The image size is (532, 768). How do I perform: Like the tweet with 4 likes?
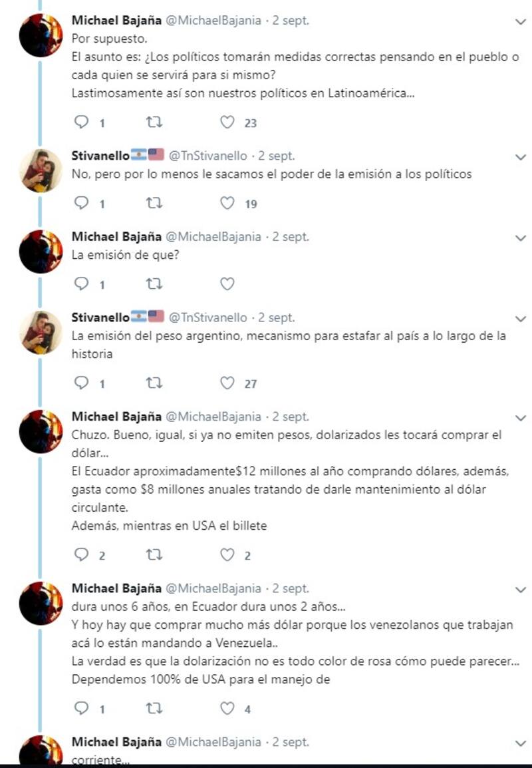point(227,709)
